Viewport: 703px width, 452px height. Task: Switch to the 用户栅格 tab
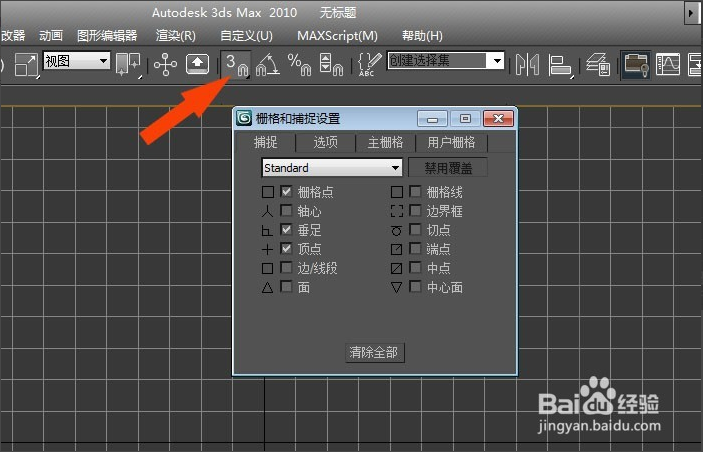[451, 143]
